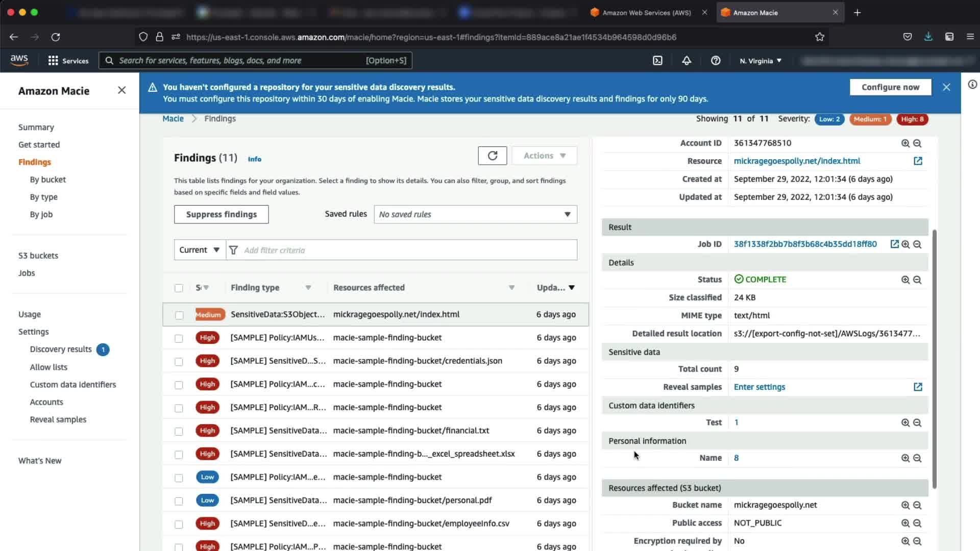Expand the Current findings status dropdown
This screenshot has width=980, height=551.
(199, 250)
